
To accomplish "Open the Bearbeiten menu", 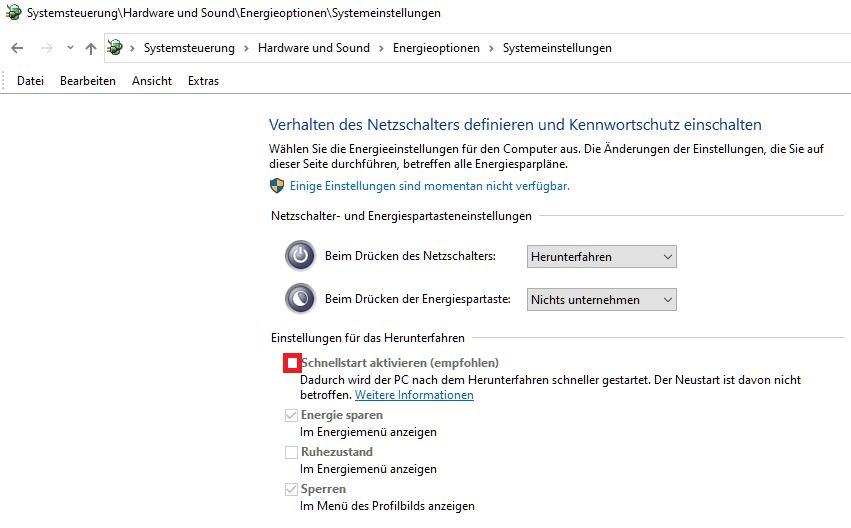I will point(88,81).
